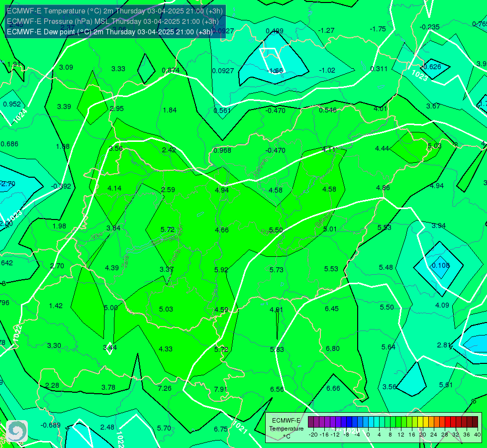The width and height of the screenshot is (487, 448).
Task: Click the purple swatch above -20
Action: 311,422
